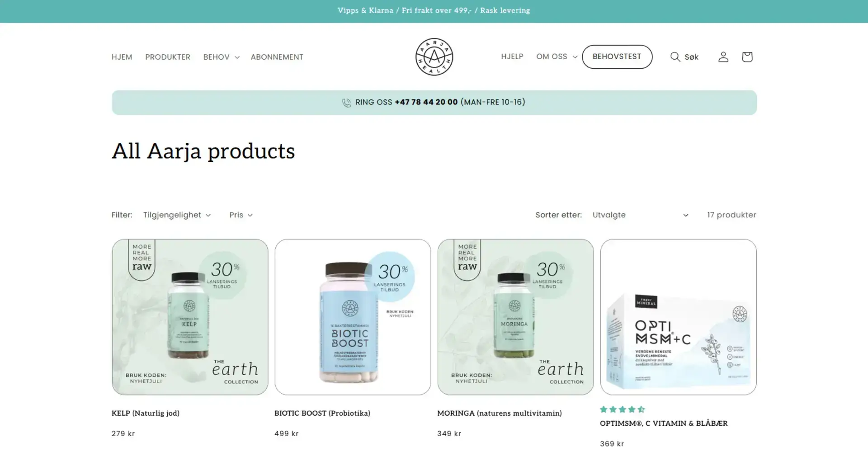Open the MORINGA product image
Screen dimensions: 868x451
tap(515, 317)
